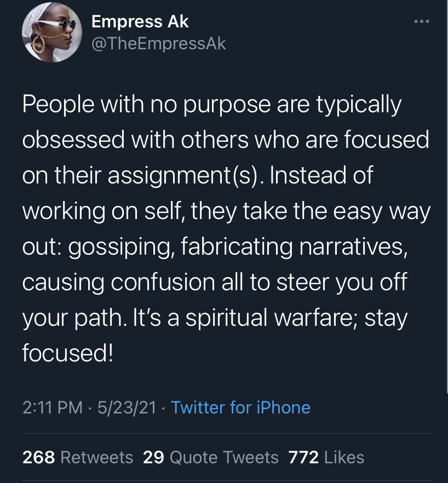
Task: Select the 5/23/21 tweet date
Action: pos(127,407)
